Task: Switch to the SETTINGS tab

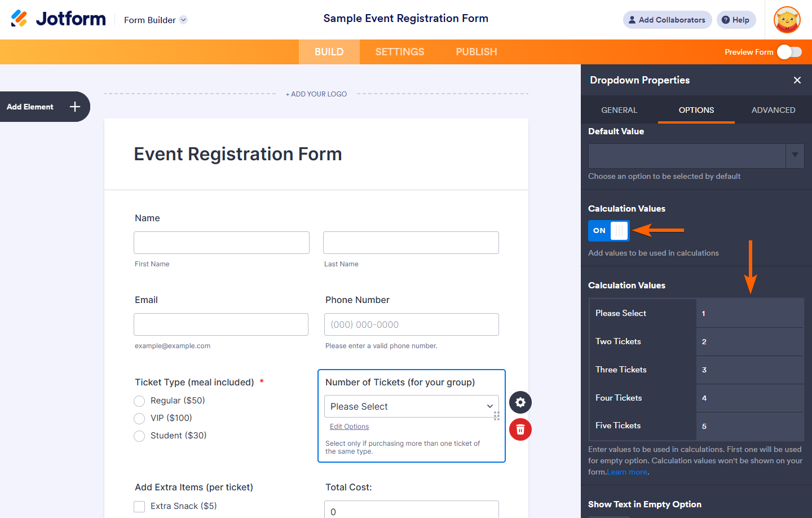Action: (400, 52)
